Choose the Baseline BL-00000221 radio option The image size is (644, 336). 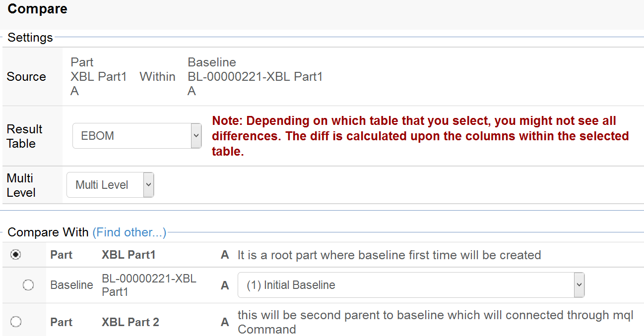(x=28, y=285)
